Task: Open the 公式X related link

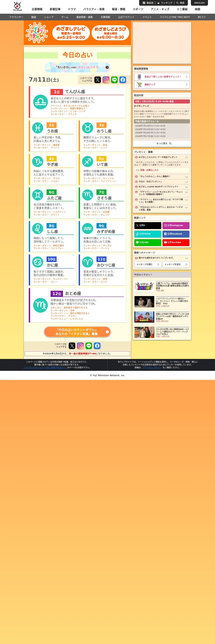Action: [x=148, y=226]
